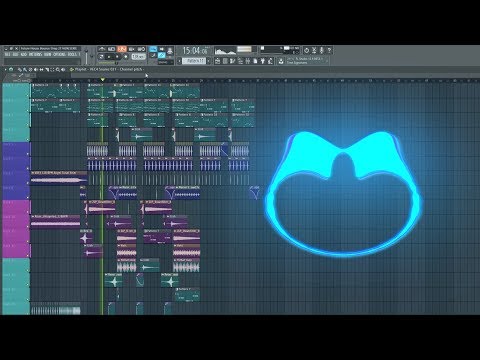Toggle the last recording option icon
The height and width of the screenshot is (360, 480).
coord(141,49)
